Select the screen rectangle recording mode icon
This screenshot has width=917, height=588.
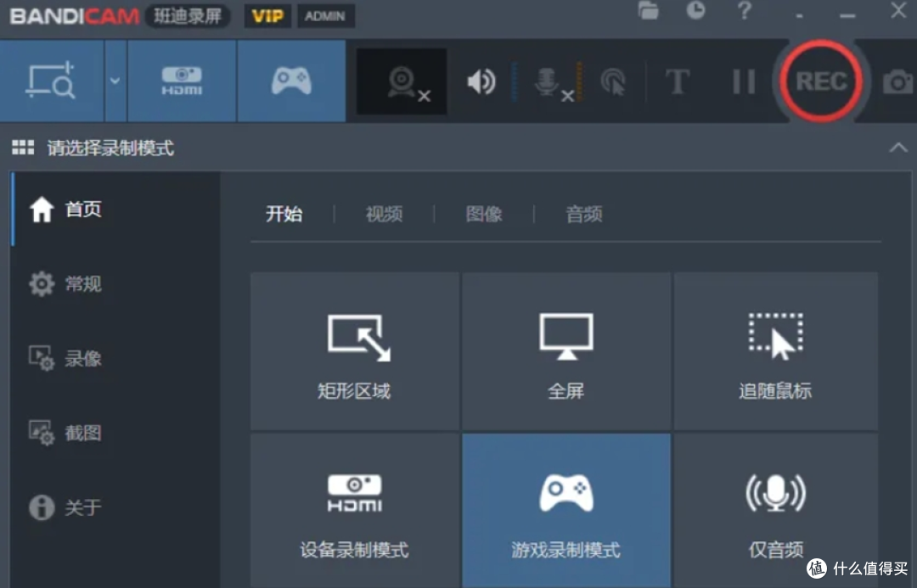pyautogui.click(x=52, y=81)
